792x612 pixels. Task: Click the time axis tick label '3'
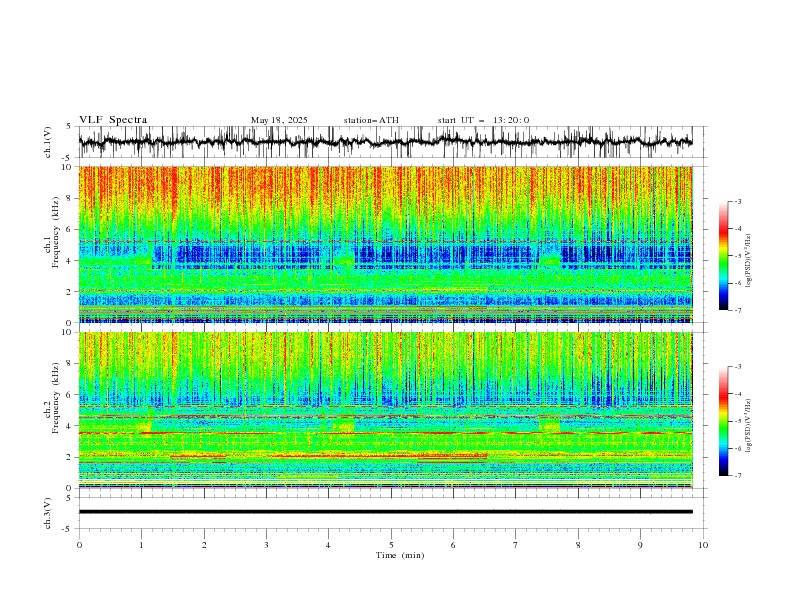(266, 545)
